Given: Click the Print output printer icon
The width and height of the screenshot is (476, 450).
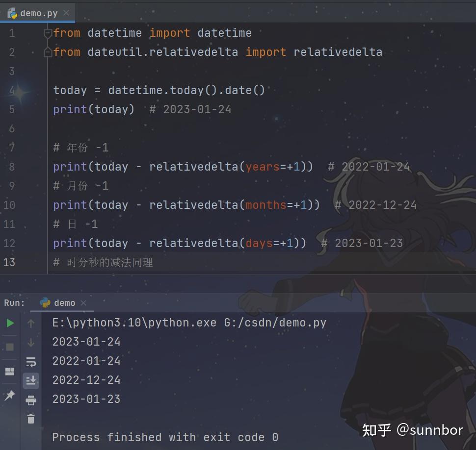Looking at the screenshot, I should (x=31, y=400).
